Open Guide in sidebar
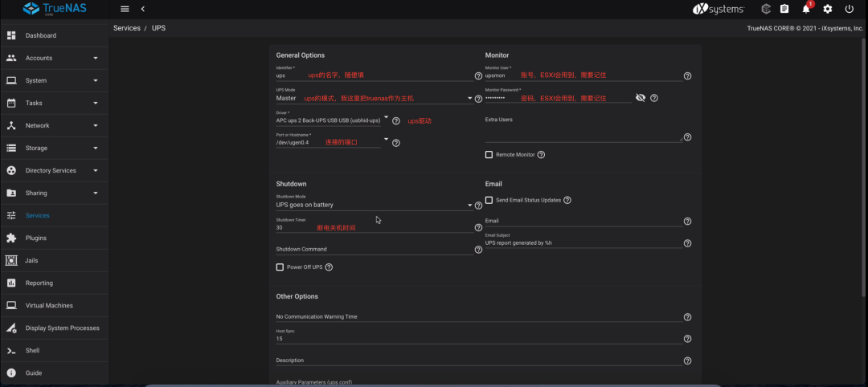Image resolution: width=868 pixels, height=387 pixels. 55,373
